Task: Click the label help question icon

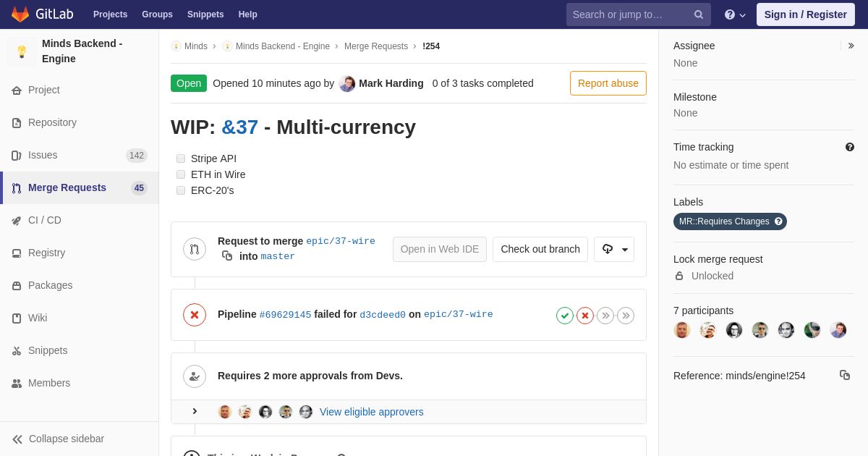Action: (x=778, y=221)
